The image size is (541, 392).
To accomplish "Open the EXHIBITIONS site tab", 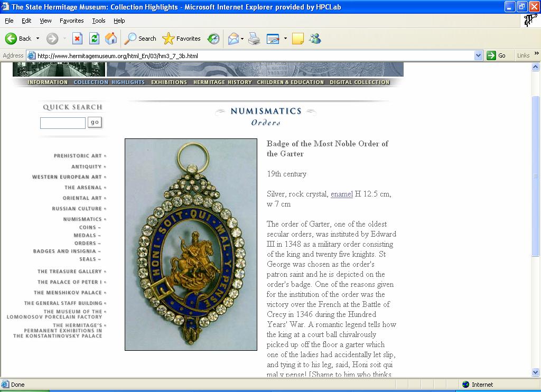I will [x=169, y=82].
